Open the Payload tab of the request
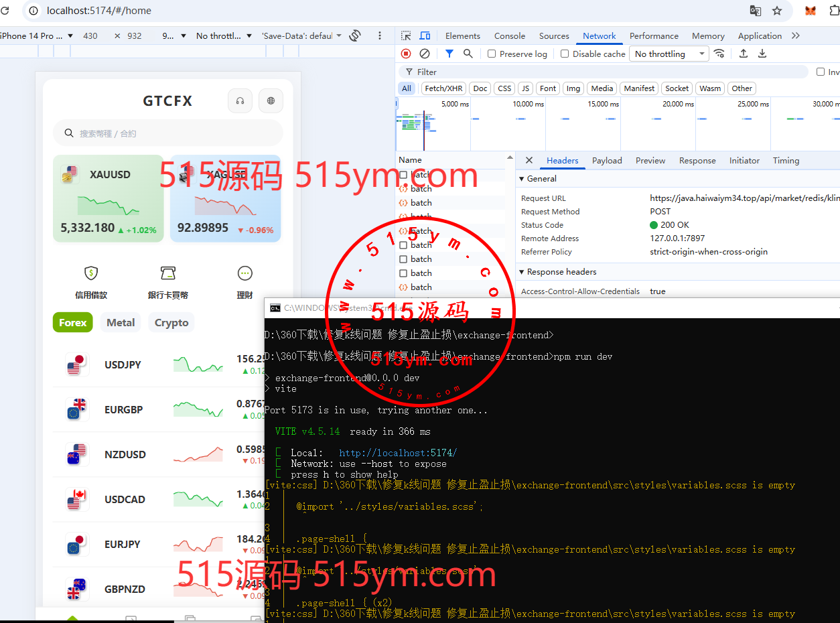This screenshot has width=840, height=623. coord(607,161)
